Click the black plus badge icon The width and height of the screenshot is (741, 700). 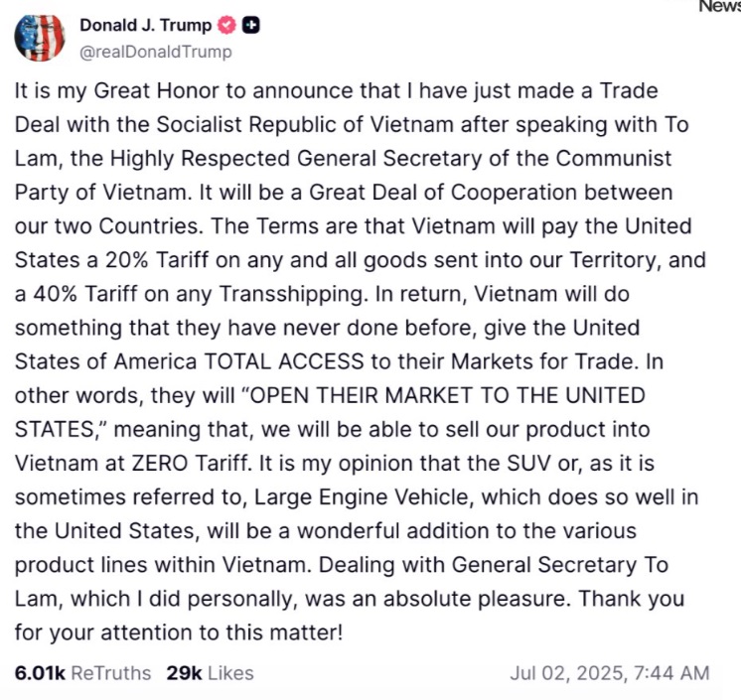(x=251, y=26)
